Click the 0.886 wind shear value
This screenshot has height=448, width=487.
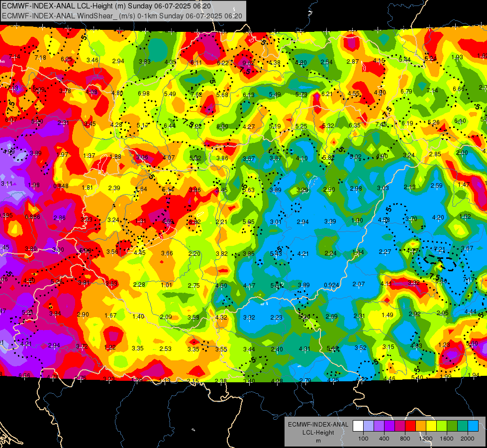(33, 217)
